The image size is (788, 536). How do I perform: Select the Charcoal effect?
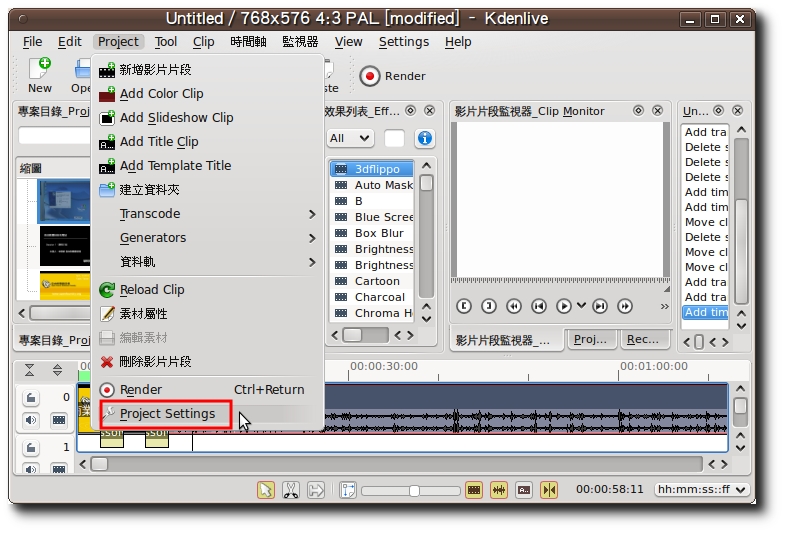point(372,297)
